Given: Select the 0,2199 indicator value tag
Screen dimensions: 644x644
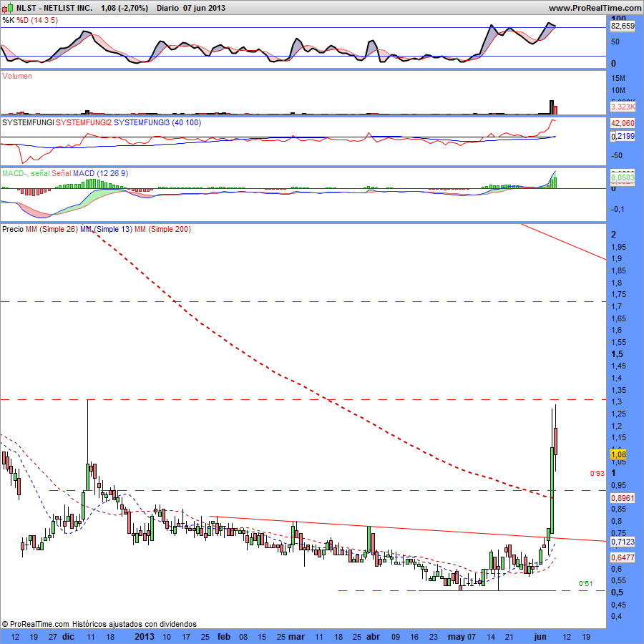Looking at the screenshot, I should pos(623,136).
